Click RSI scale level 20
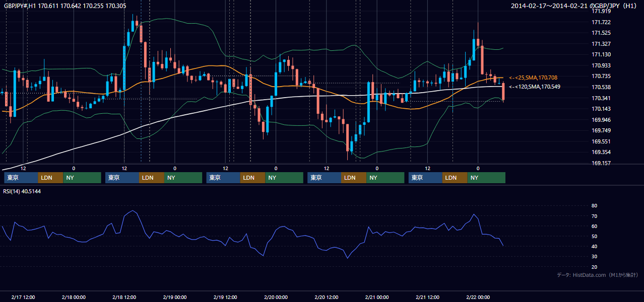The image size is (644, 302). click(x=595, y=267)
